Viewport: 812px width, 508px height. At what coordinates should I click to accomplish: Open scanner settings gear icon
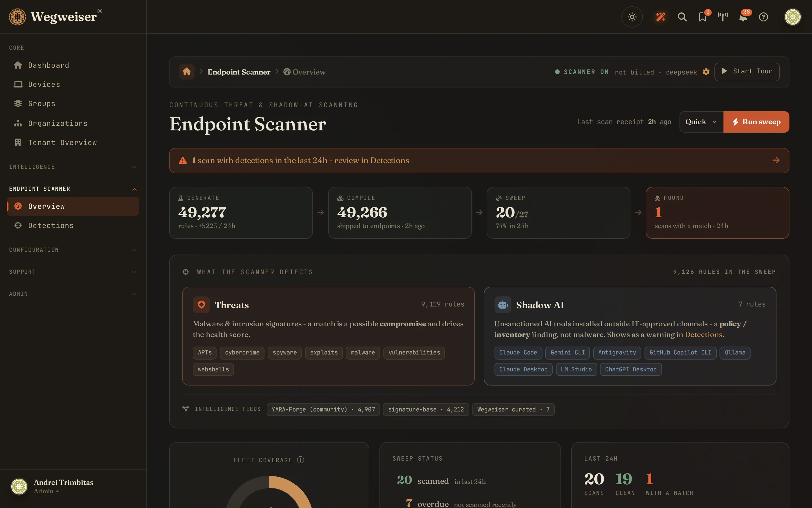(x=706, y=72)
